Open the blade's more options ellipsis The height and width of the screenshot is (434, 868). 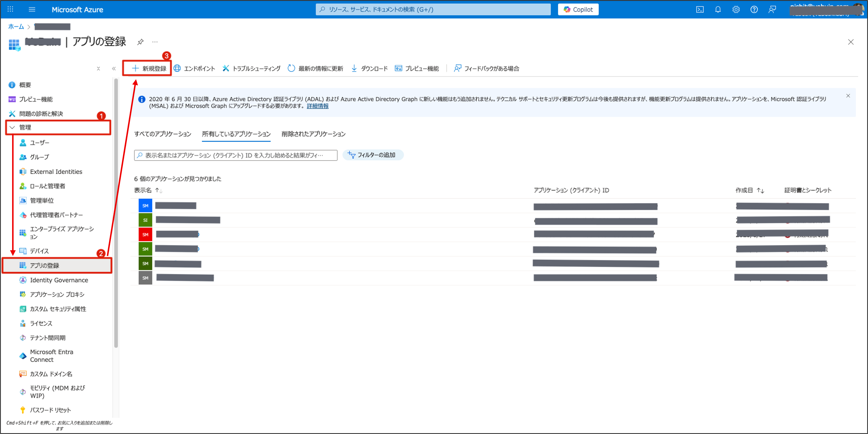155,42
